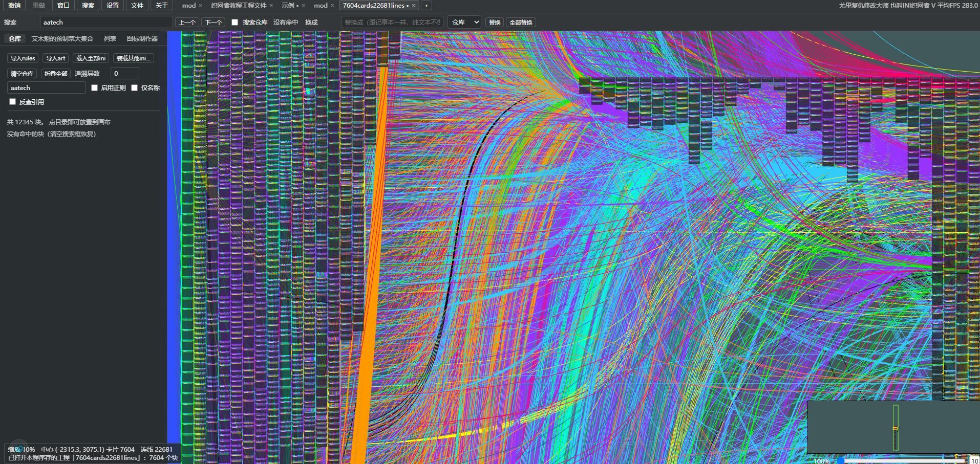Add a new tab with plus button

tap(426, 6)
